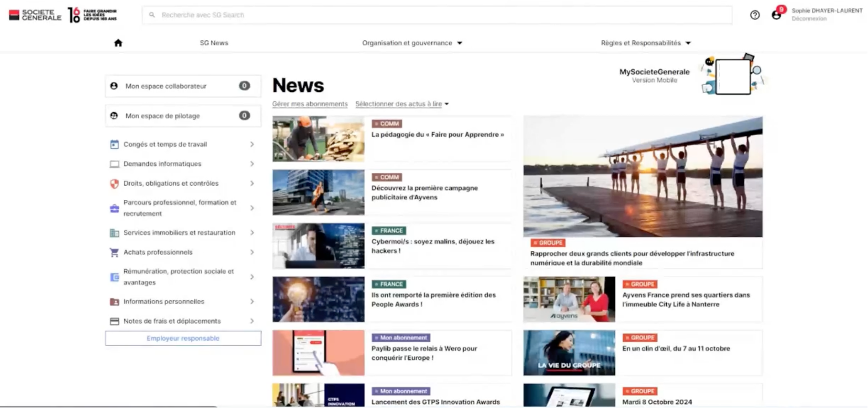Open Sélectionner des actus à lire dropdown
Image resolution: width=868 pixels, height=408 pixels.
click(x=402, y=104)
